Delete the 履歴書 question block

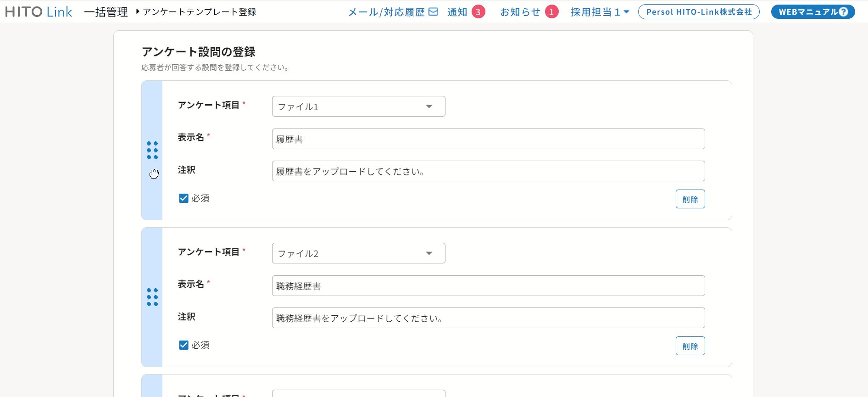tap(690, 199)
